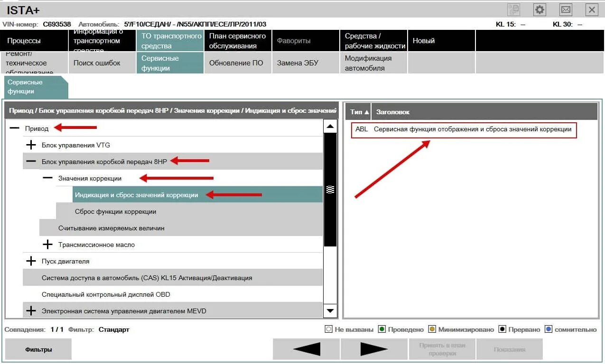Screen dimensions: 605x364
Task: Go forward with the right arrow button
Action: [374, 349]
